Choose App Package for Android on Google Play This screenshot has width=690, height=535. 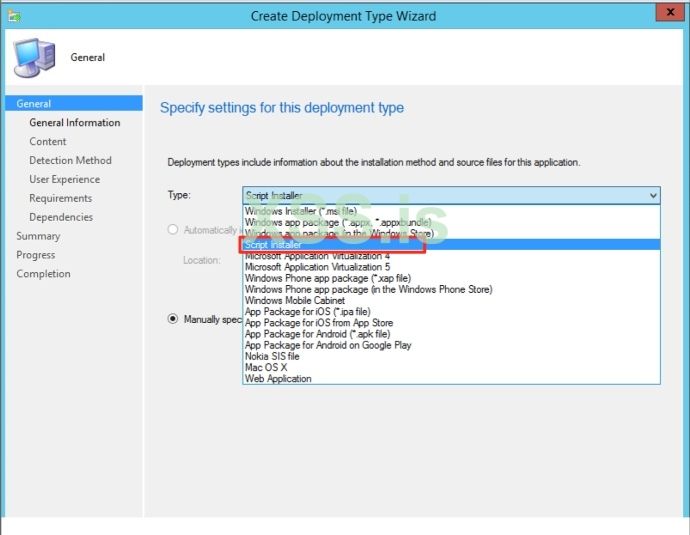point(451,345)
